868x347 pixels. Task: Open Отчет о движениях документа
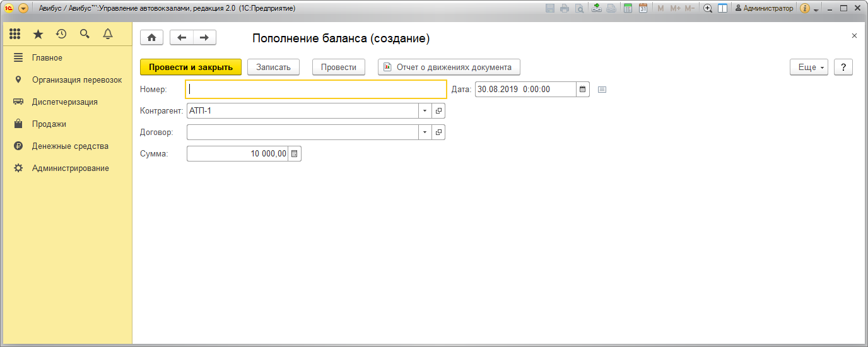449,68
